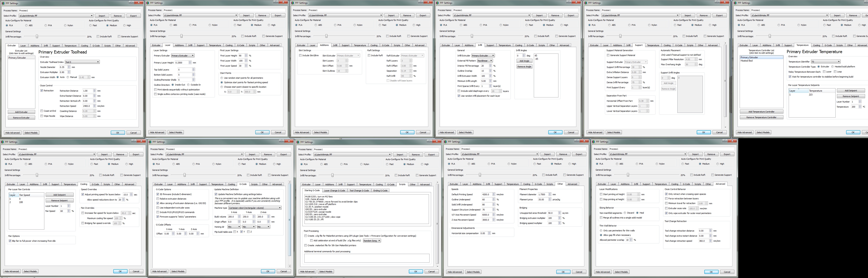The height and width of the screenshot is (278, 868).
Task: Select Heated Bed in temperature controller list
Action: 747,61
